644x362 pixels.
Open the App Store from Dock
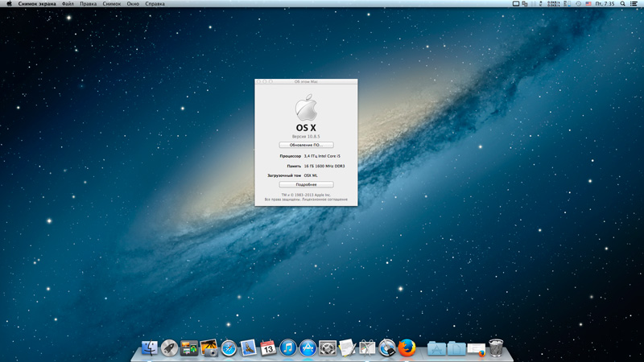[308, 348]
